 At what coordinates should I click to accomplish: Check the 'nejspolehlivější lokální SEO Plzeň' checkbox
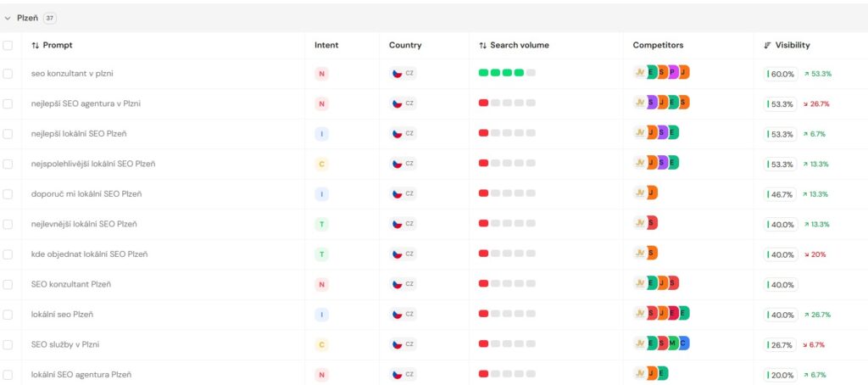coord(8,164)
